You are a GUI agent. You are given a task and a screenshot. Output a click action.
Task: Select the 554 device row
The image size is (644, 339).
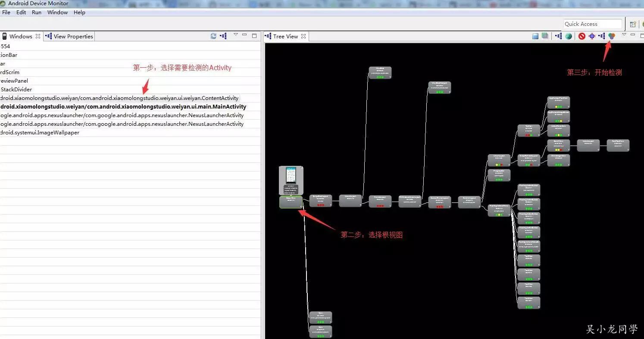(x=130, y=47)
